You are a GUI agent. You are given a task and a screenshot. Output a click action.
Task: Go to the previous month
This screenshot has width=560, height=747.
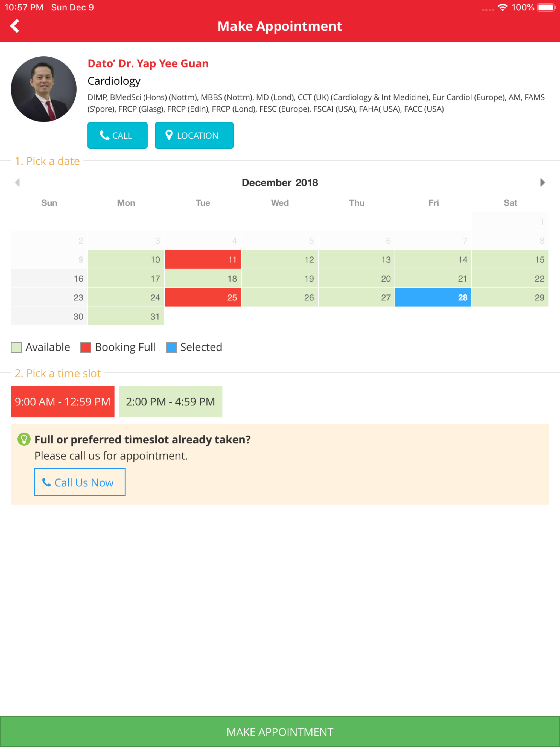point(17,182)
